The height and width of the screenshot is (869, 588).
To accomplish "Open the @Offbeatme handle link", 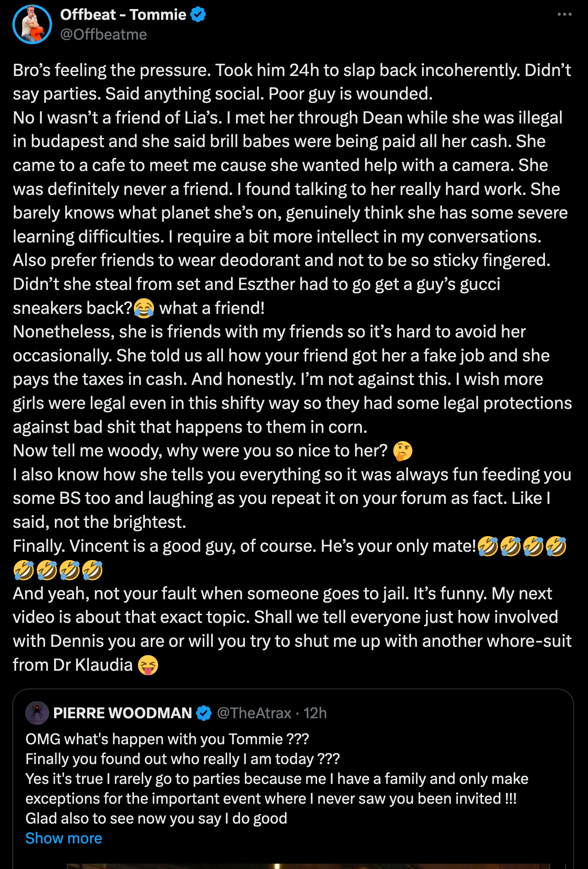I will [x=104, y=35].
